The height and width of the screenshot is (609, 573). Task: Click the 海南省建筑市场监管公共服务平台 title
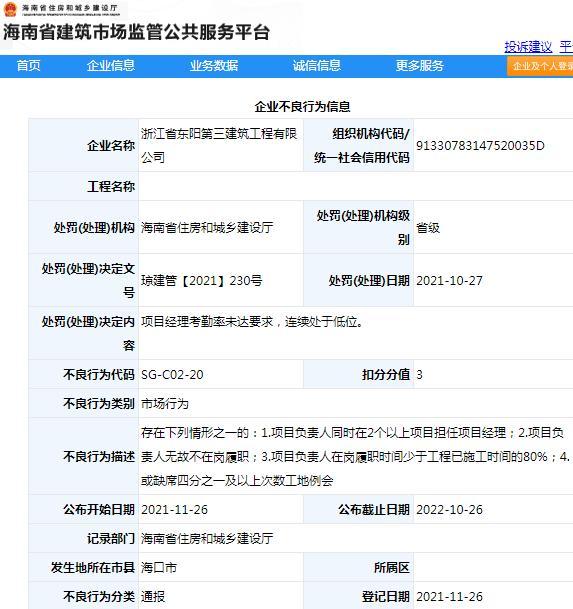137,32
